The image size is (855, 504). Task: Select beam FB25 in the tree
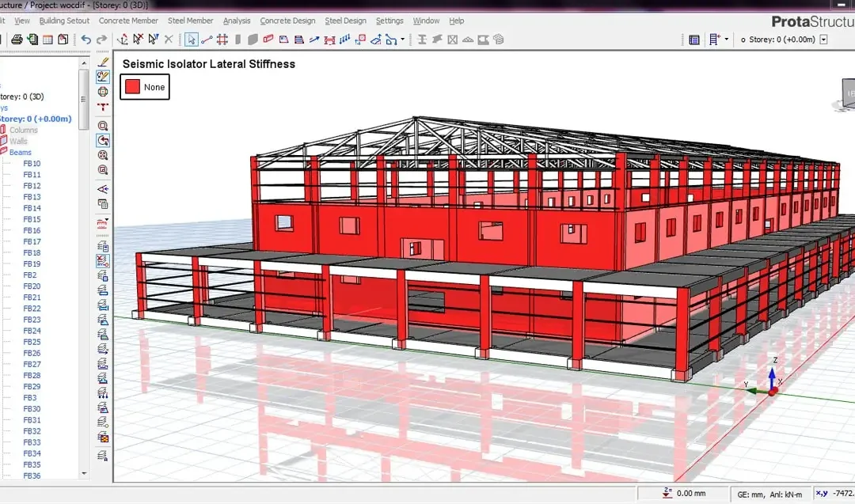(32, 342)
